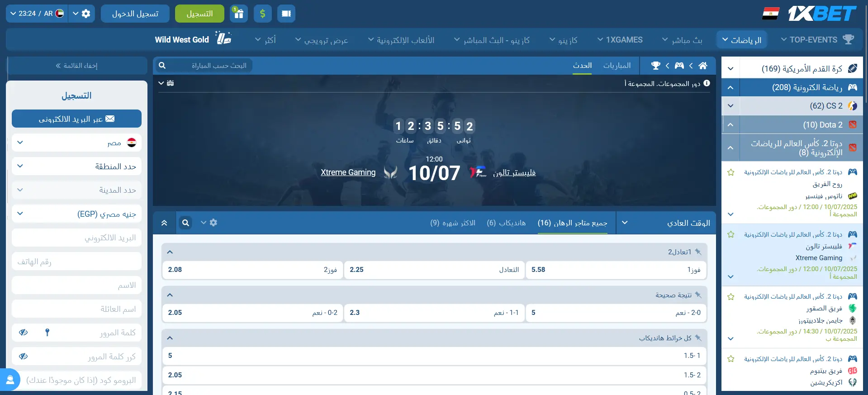Switch to the Matches tab
The width and height of the screenshot is (868, 395).
617,66
